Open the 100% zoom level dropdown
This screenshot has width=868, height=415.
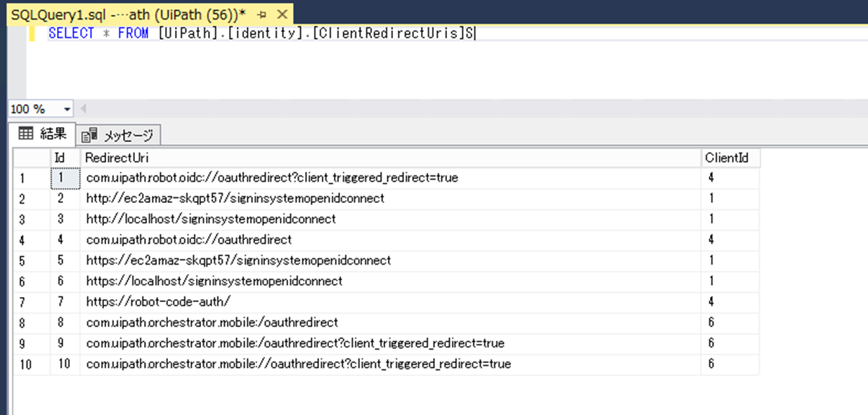coord(66,109)
